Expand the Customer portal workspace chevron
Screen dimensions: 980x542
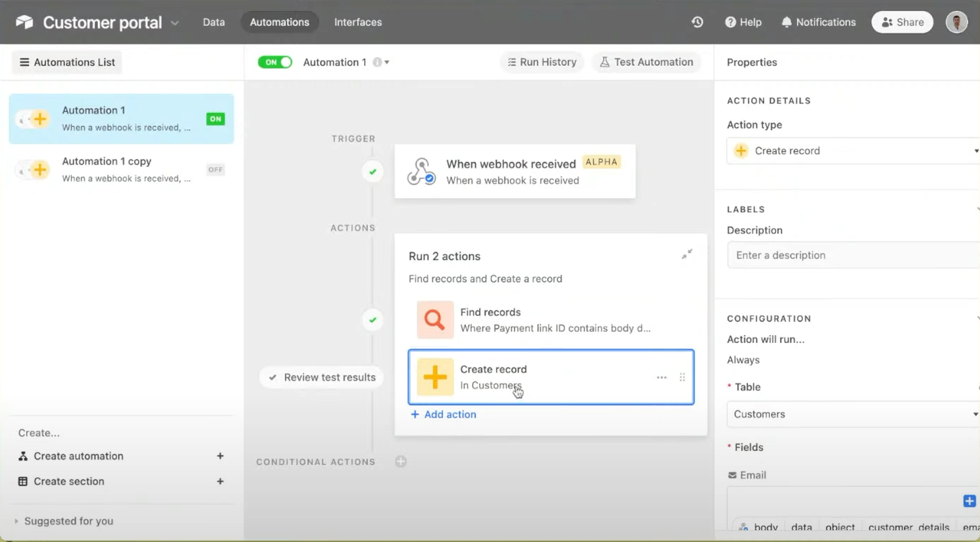tap(175, 23)
